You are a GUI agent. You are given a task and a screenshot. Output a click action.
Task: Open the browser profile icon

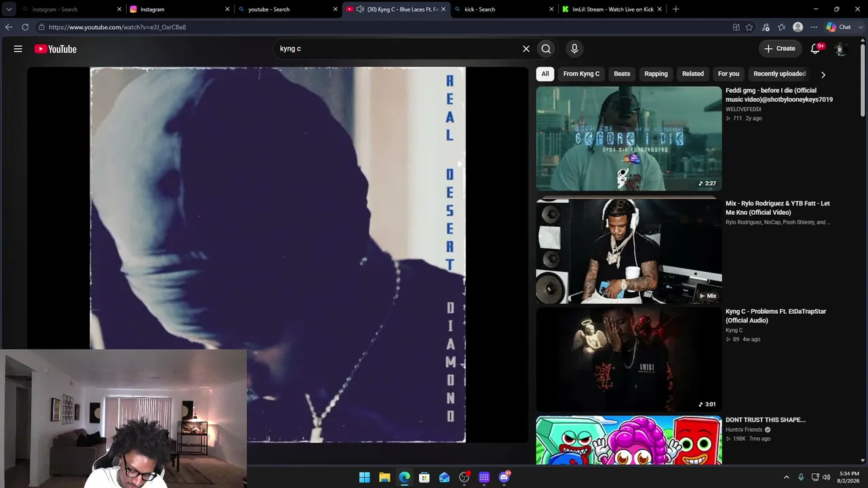pos(798,27)
